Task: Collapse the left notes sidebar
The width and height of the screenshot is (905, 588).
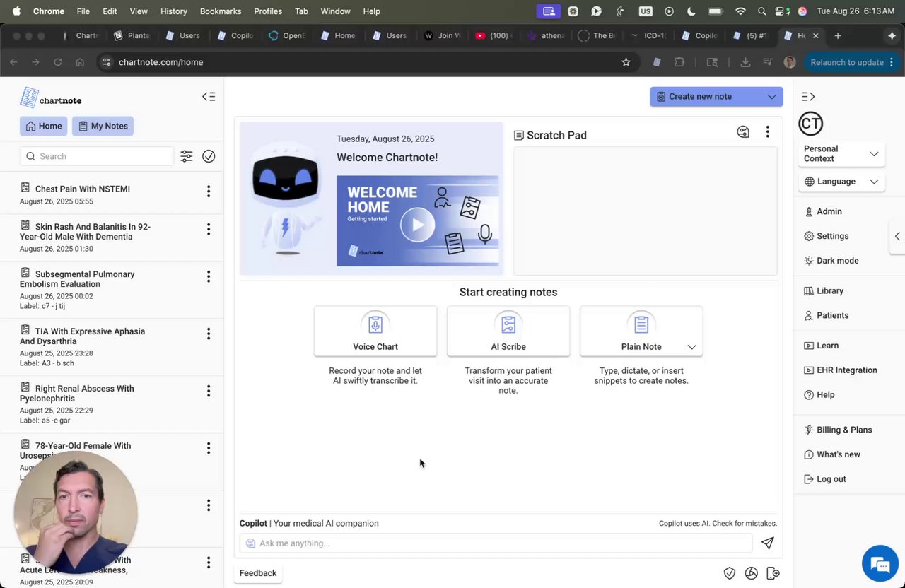Action: pyautogui.click(x=209, y=97)
